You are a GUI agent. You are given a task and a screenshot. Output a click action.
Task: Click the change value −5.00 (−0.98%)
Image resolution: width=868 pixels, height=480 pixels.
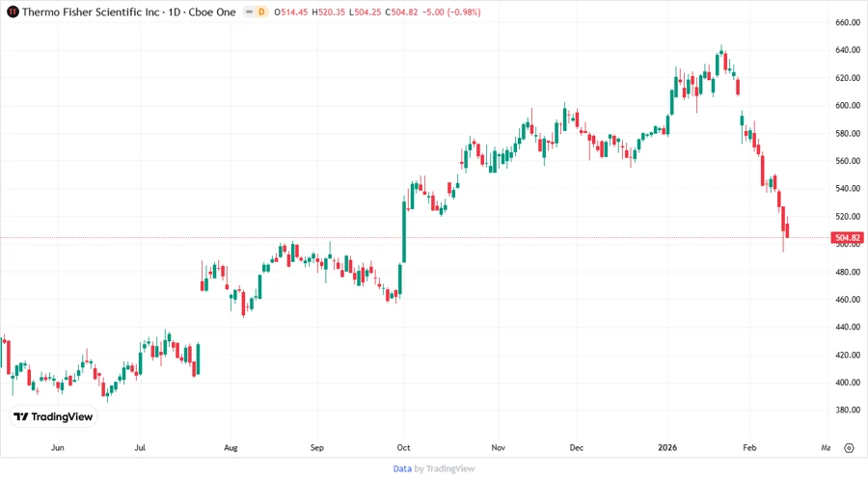click(451, 12)
